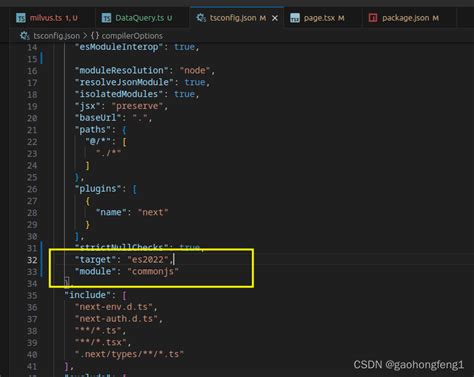Viewport: 474px width, 377px height.
Task: Click the "commonjs" value
Action: (x=153, y=271)
